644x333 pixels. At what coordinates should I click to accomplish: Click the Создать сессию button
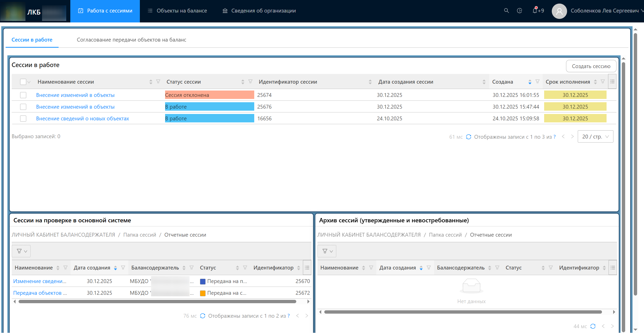coord(591,66)
